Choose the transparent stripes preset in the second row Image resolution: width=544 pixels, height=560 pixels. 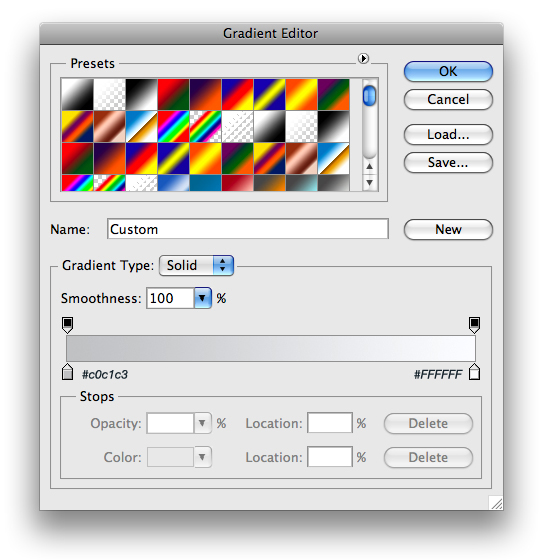point(237,126)
